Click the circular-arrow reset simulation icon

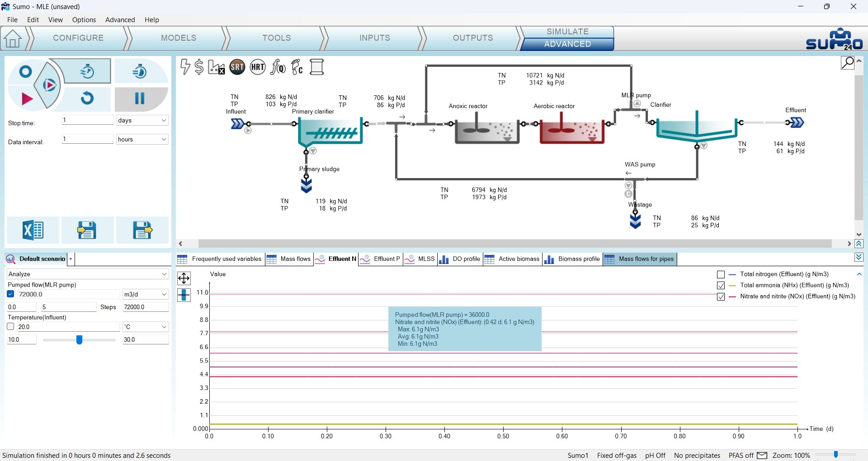(x=87, y=98)
